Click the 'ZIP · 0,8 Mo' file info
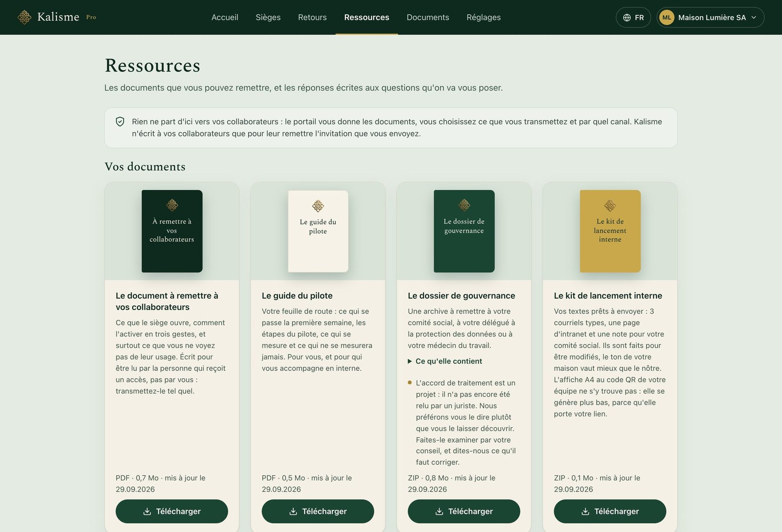The width and height of the screenshot is (782, 532). 452,483
